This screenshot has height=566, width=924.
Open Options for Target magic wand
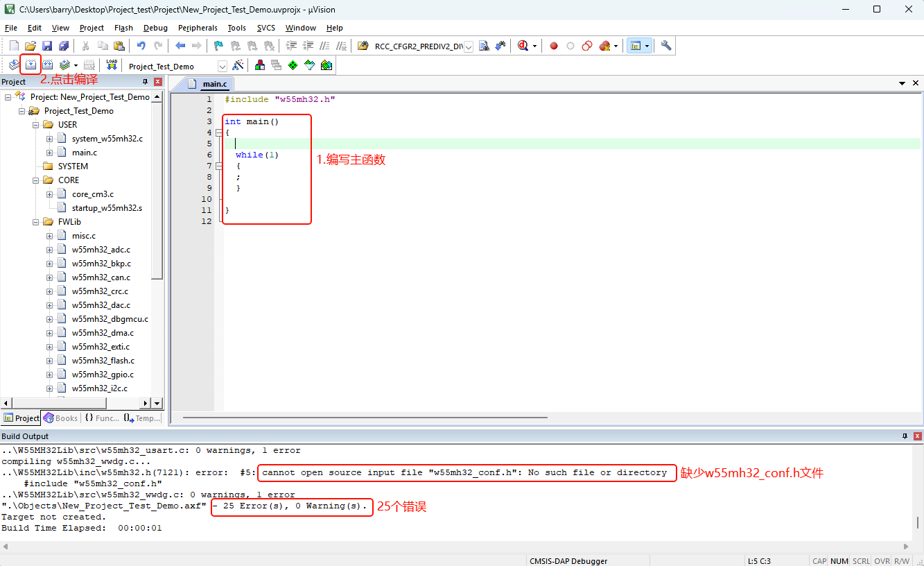pos(238,65)
